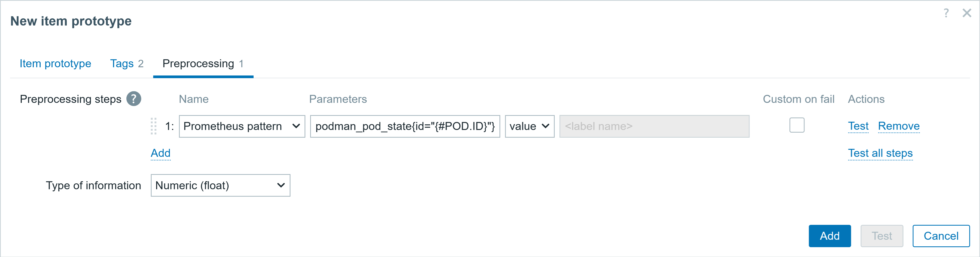Open the Prometheus pattern step dropdown
980x257 pixels.
point(242,127)
